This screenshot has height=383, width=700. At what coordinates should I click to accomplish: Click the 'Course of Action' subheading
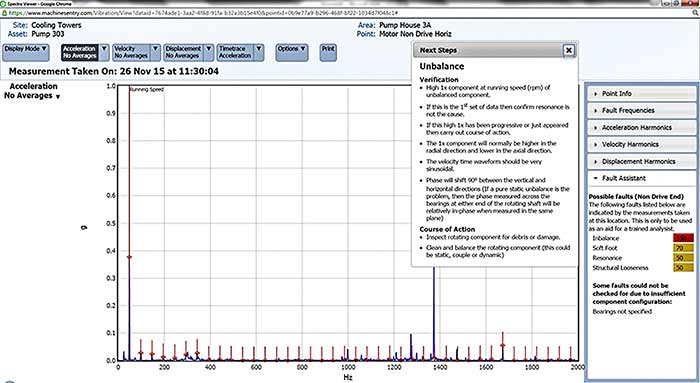447,229
